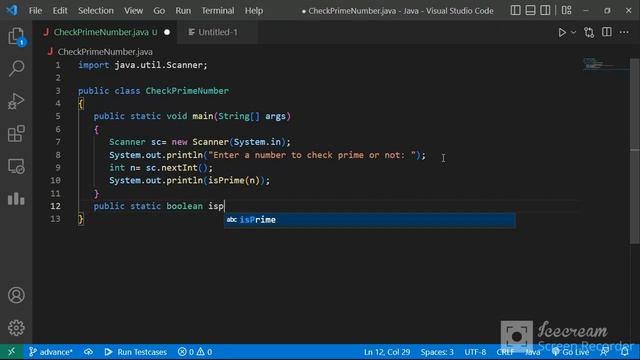This screenshot has height=360, width=640.
Task: Open the View menu
Action: point(133,11)
